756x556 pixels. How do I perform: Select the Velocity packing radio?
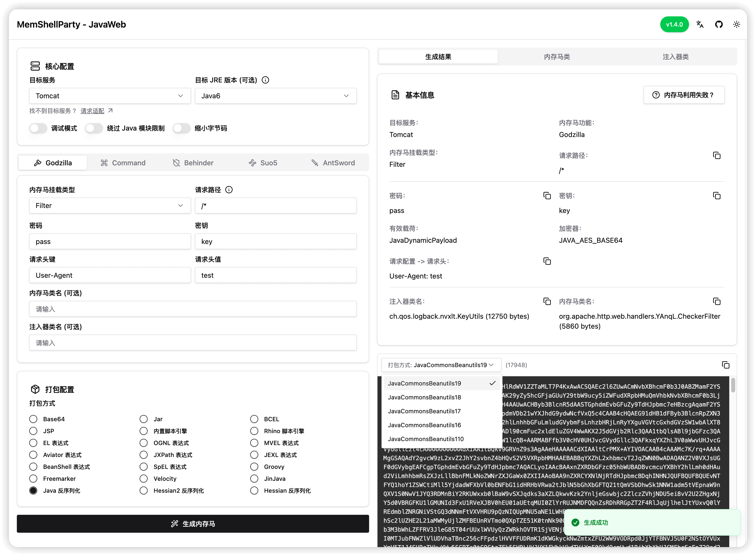click(x=144, y=479)
